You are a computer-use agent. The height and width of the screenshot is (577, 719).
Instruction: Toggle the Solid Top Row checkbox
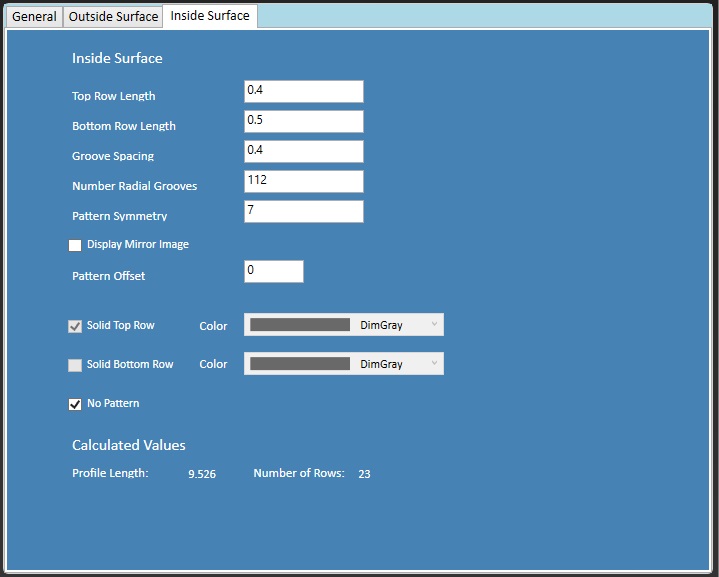75,326
